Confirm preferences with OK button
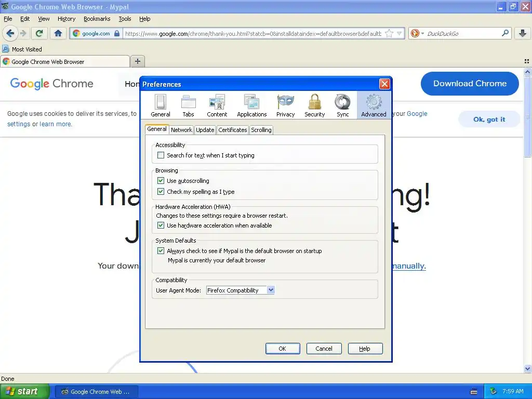Screen dimensions: 532x399 tap(283, 349)
